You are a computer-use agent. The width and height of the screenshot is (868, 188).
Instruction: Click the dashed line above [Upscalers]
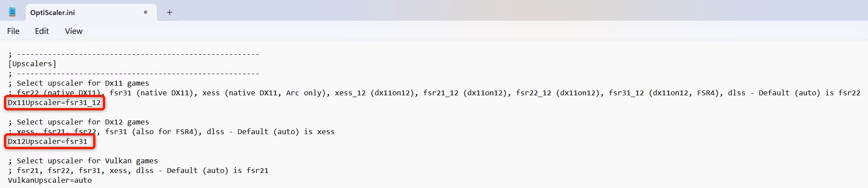tap(138, 54)
